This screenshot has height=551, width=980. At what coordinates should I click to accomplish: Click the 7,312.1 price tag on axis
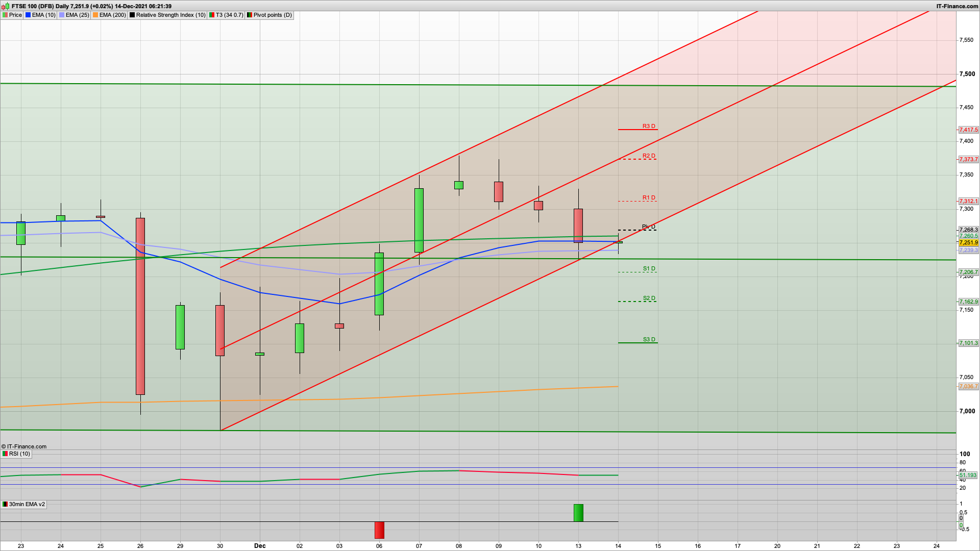tap(968, 201)
